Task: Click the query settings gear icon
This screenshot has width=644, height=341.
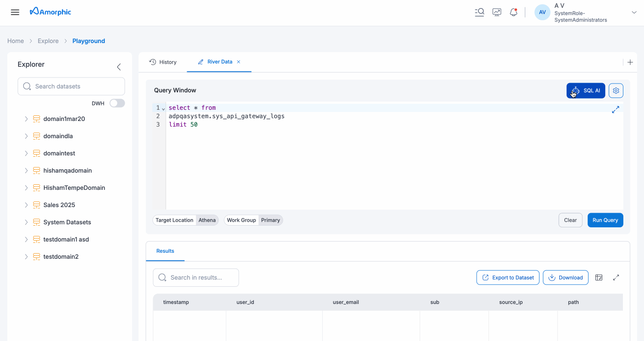Action: click(x=616, y=90)
